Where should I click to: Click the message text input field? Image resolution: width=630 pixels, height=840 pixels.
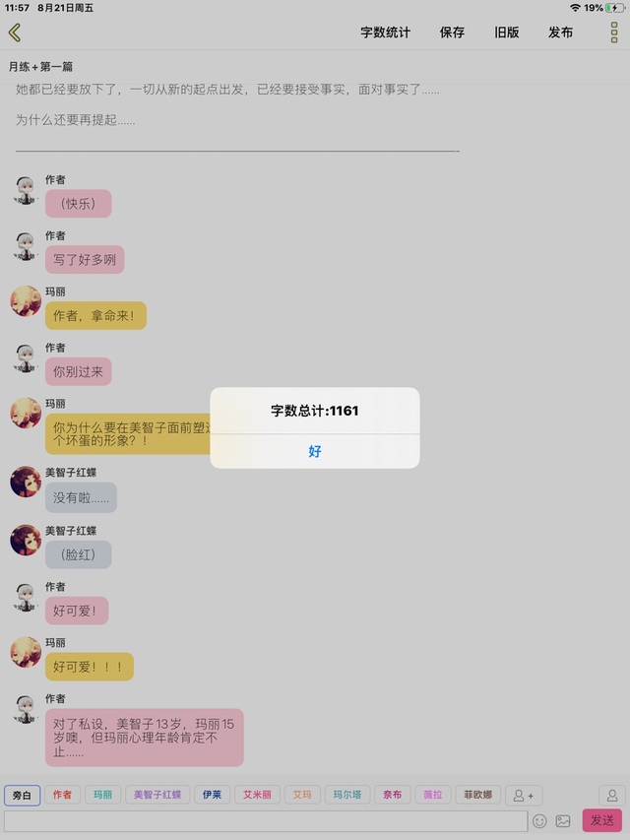(266, 820)
